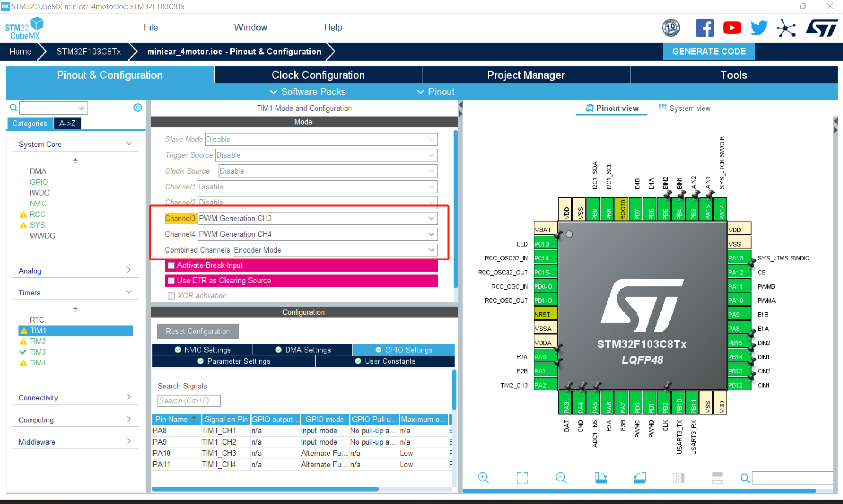
Task: Click the GENERATE CODE button
Action: 709,52
